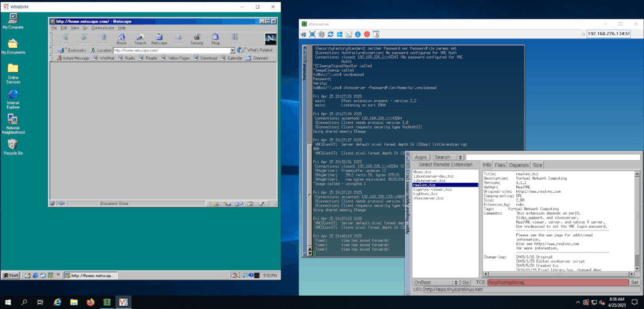
Task: Open the Communicator menu in Netscape
Action: click(103, 28)
